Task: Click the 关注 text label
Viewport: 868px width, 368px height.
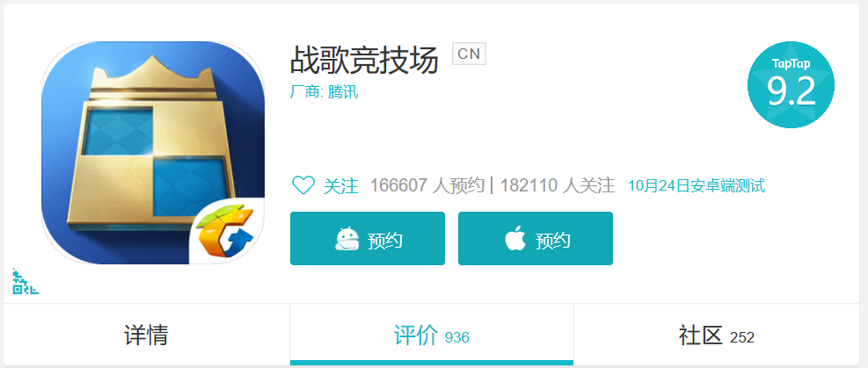Action: [340, 185]
